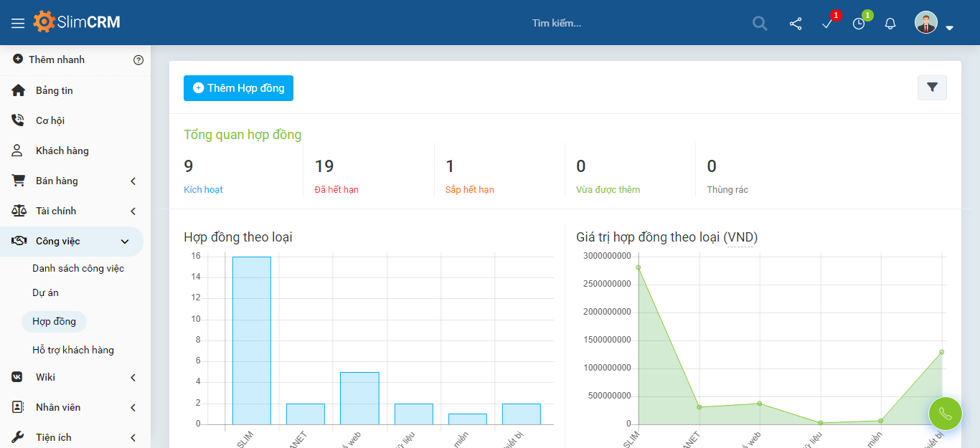
Task: Click the help question mark icon
Action: click(x=138, y=60)
